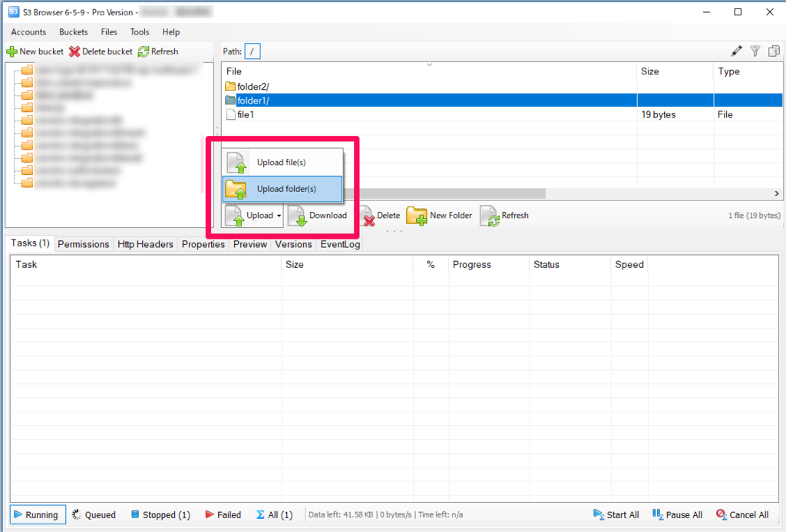
Task: Open the Buckets menu
Action: point(73,31)
